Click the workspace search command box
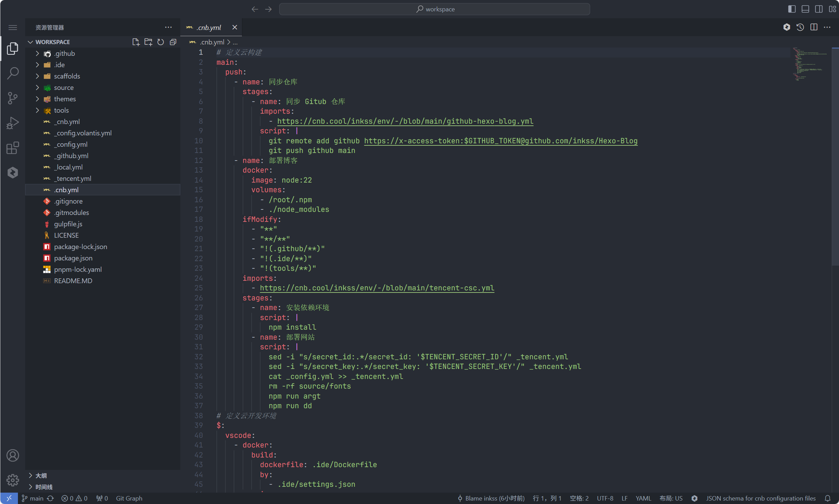 point(434,9)
